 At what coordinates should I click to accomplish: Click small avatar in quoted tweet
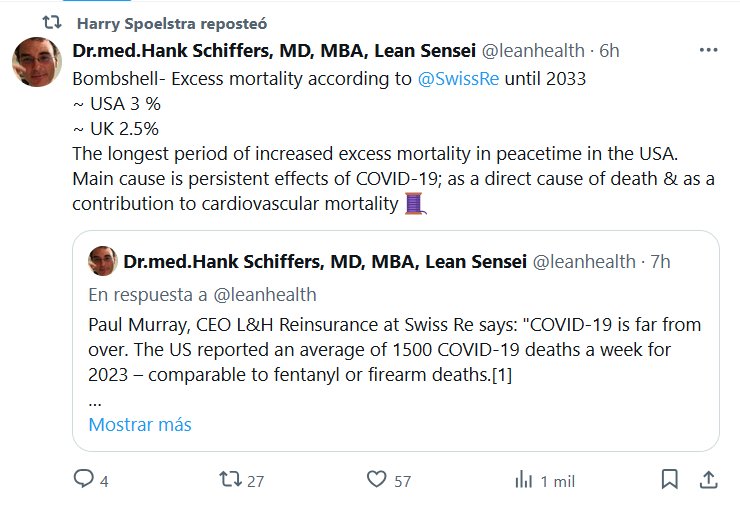click(103, 261)
